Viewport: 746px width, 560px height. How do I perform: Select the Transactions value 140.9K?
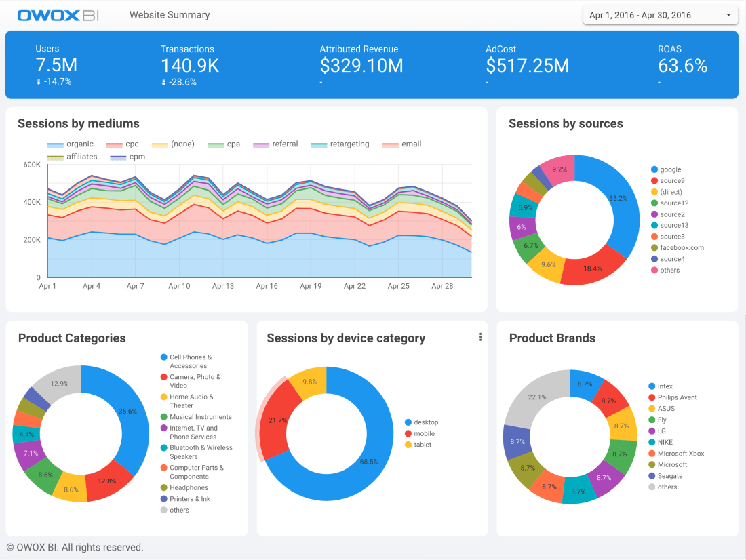click(190, 66)
